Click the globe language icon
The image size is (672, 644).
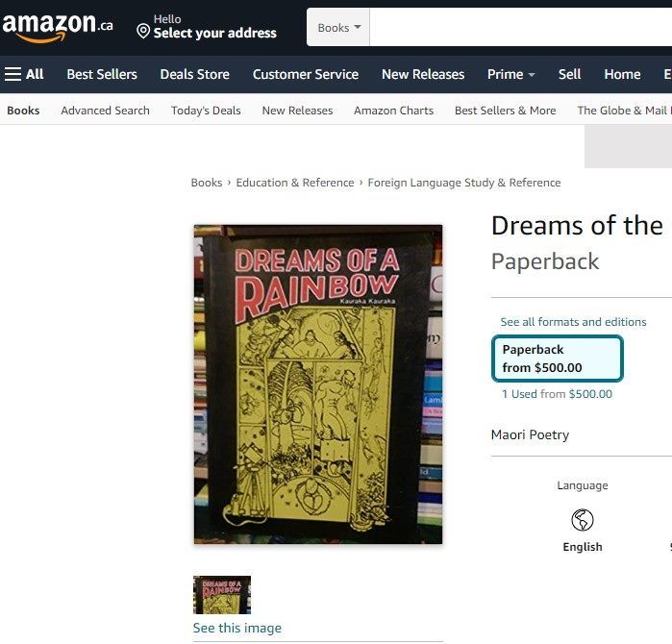click(x=582, y=520)
